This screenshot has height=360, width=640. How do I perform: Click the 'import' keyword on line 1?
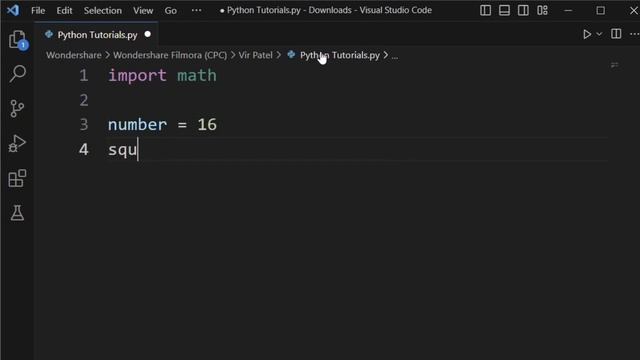(x=137, y=76)
